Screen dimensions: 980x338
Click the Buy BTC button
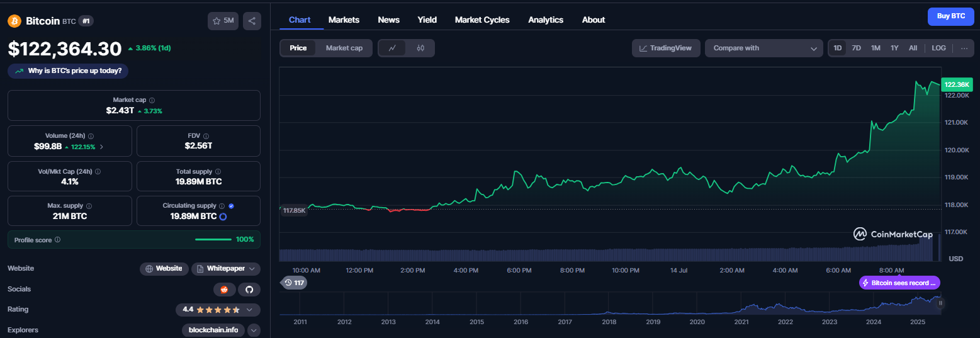[x=950, y=16]
